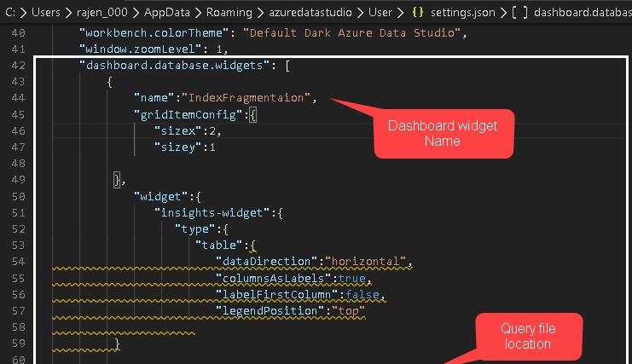Click the "workbench.colorTheme" key text
This screenshot has height=364, width=632.
(154, 32)
